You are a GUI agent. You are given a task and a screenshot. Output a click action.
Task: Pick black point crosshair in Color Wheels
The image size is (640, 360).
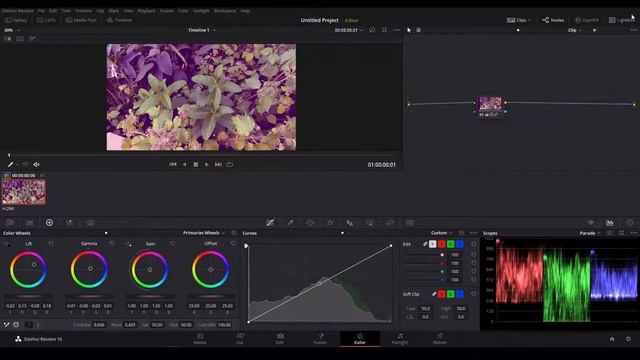click(x=7, y=243)
